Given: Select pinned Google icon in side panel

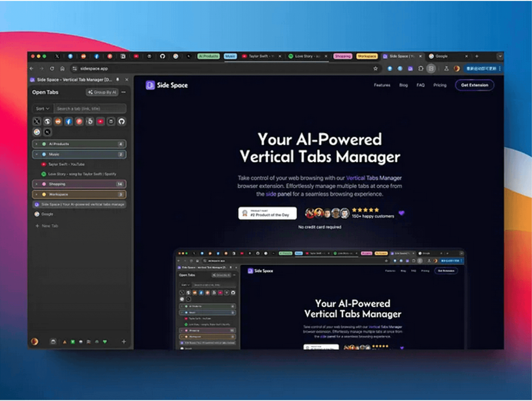Looking at the screenshot, I should click(x=37, y=132).
